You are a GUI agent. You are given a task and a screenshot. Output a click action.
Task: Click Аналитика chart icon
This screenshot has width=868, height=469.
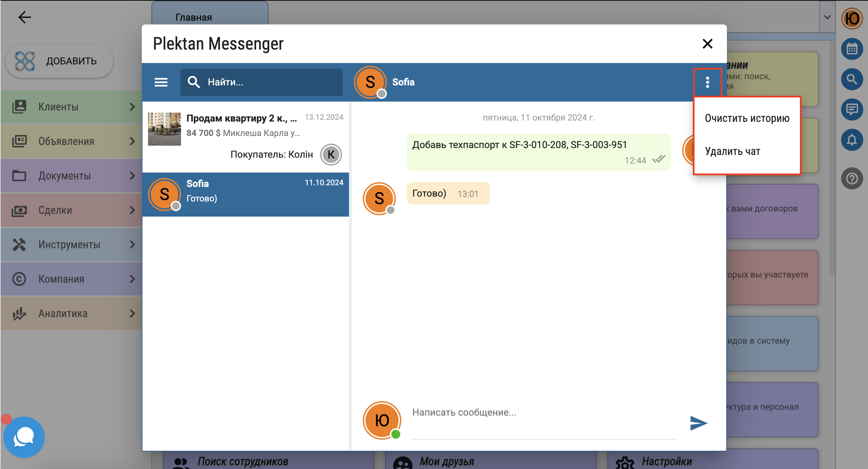click(x=19, y=313)
